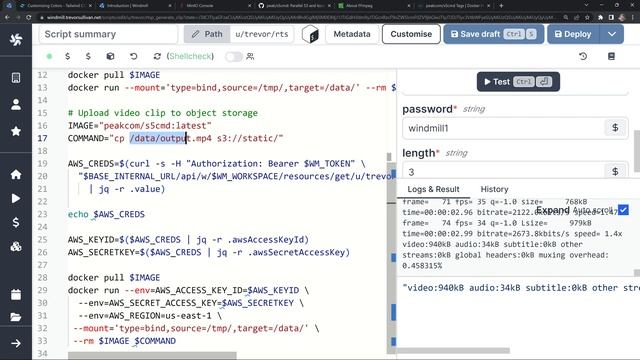
Task: Click second dollar icon in editor toolbar
Action: [x=88, y=56]
